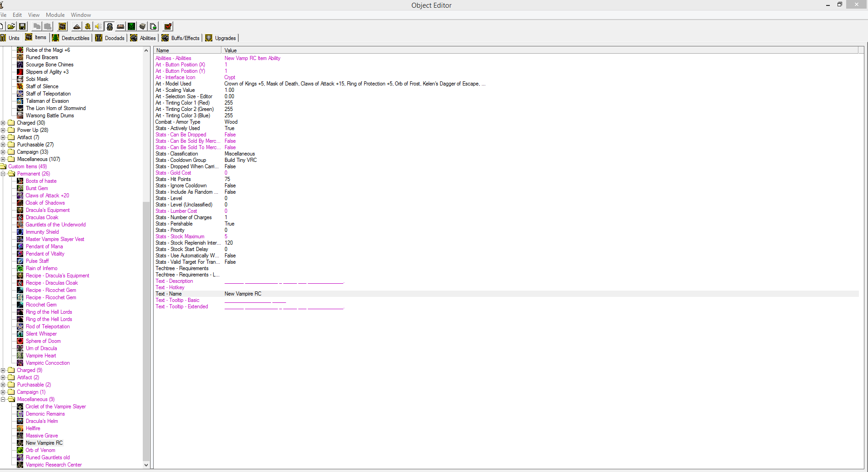Switch to the Destructibles tab

pos(71,38)
